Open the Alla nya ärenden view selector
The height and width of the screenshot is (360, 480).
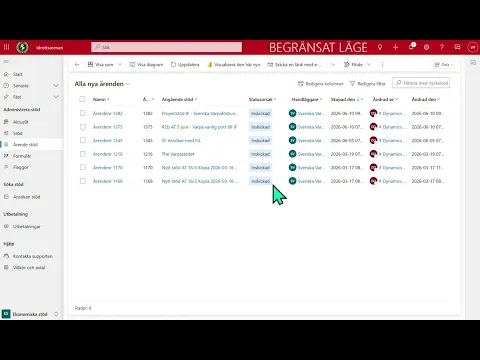102,84
